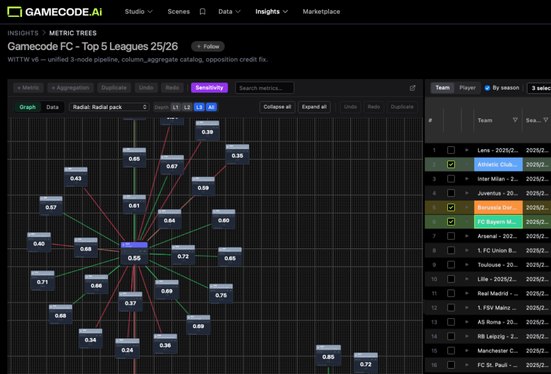Switch to the Graph view tab

point(27,107)
